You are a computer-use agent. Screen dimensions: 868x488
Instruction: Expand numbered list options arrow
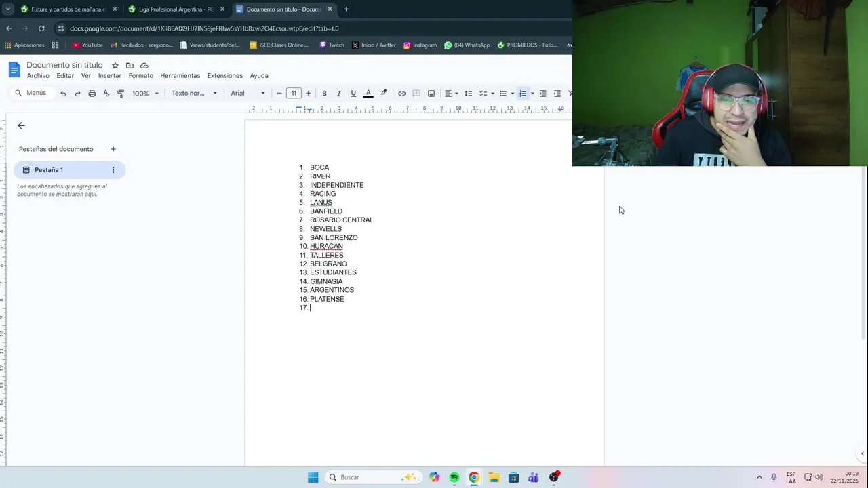(532, 94)
